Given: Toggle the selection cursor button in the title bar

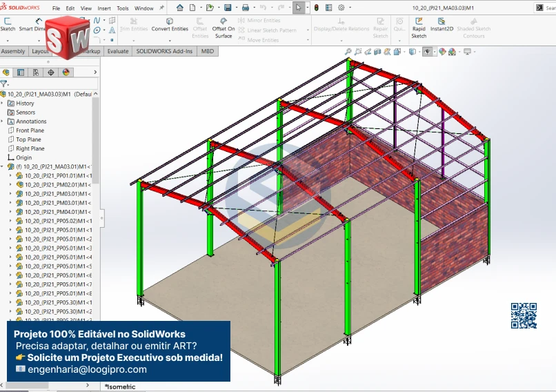Looking at the screenshot, I should (298, 8).
